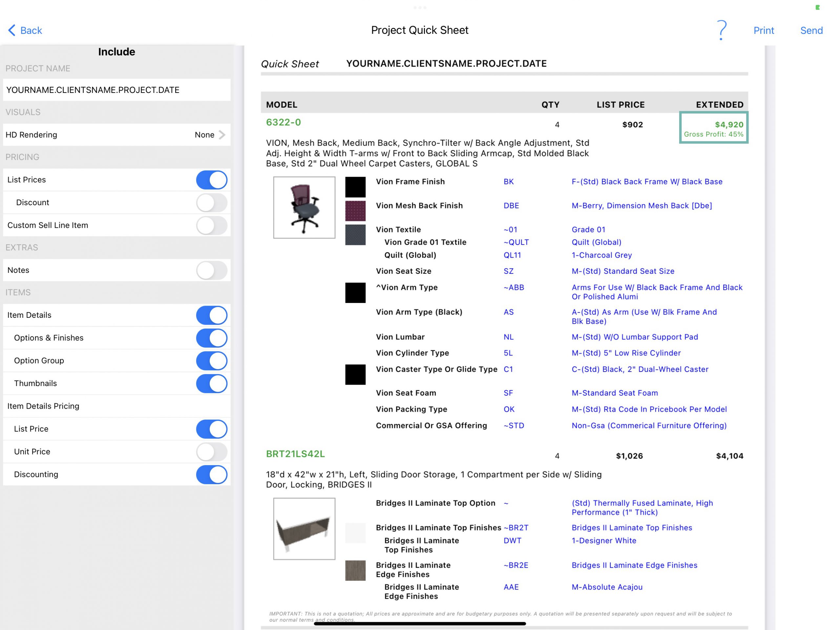840x630 pixels.
Task: Tap the $902 list price value
Action: tap(632, 125)
